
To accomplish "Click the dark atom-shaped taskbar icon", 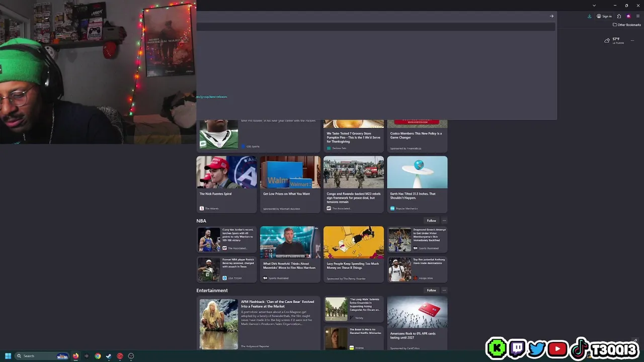I will click(x=87, y=356).
